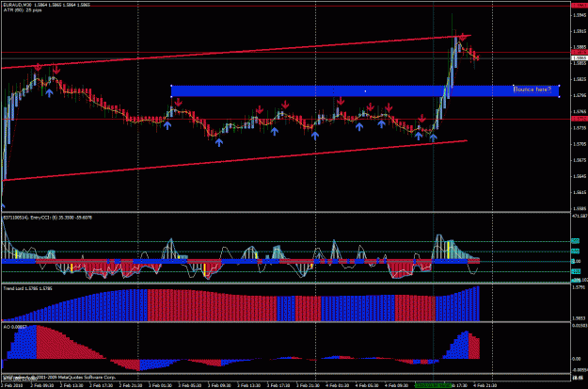588x389 pixels.
Task: Click the tallest Trend Lord bar at far right
Action: click(x=478, y=303)
